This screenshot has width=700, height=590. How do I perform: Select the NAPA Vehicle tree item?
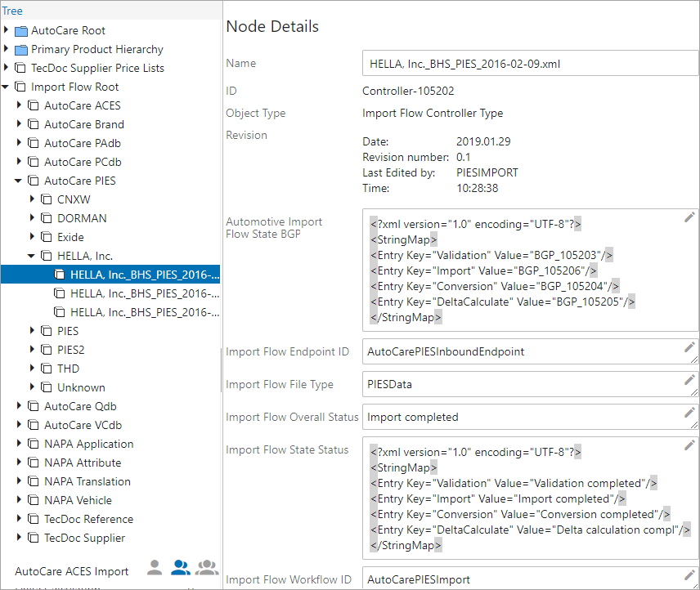(78, 500)
